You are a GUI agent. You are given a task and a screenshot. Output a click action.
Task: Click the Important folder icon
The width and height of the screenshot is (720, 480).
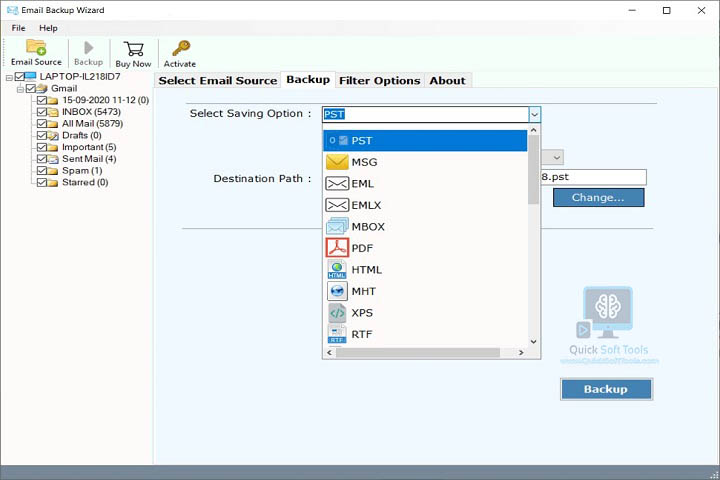[52, 147]
